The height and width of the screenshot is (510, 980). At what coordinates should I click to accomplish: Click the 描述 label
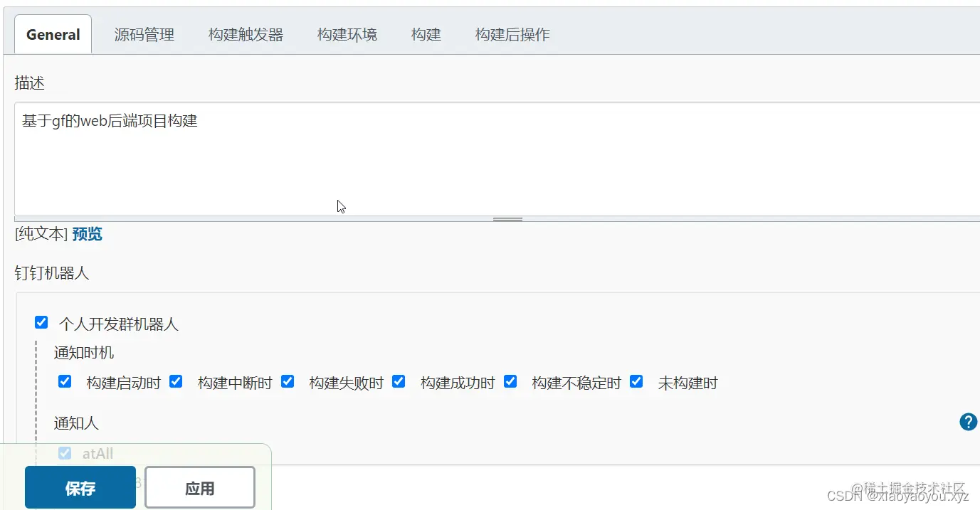pyautogui.click(x=30, y=83)
